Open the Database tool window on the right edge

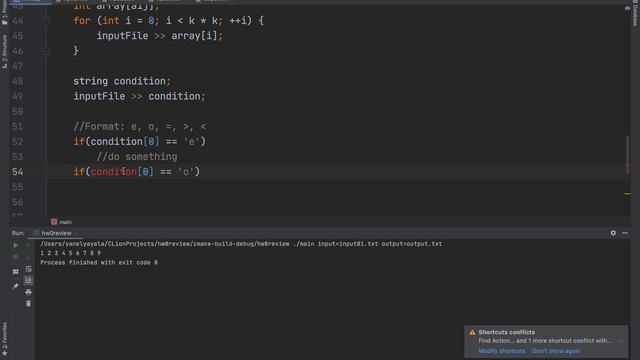point(636,13)
